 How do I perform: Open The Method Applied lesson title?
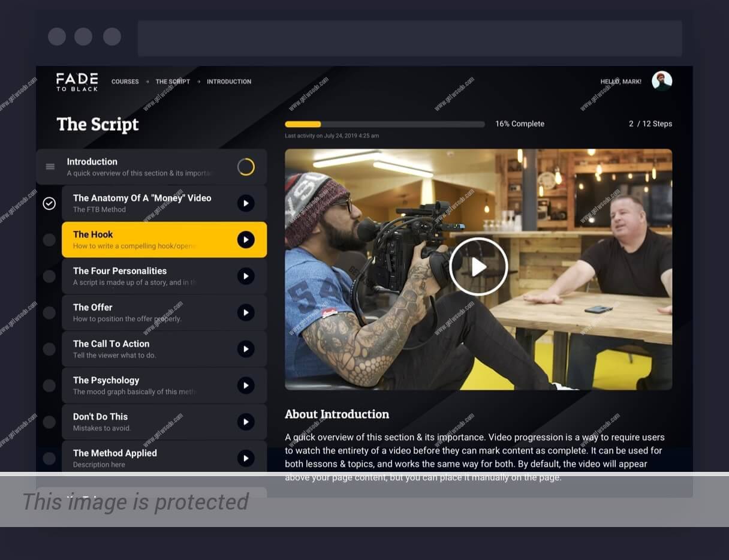115,453
